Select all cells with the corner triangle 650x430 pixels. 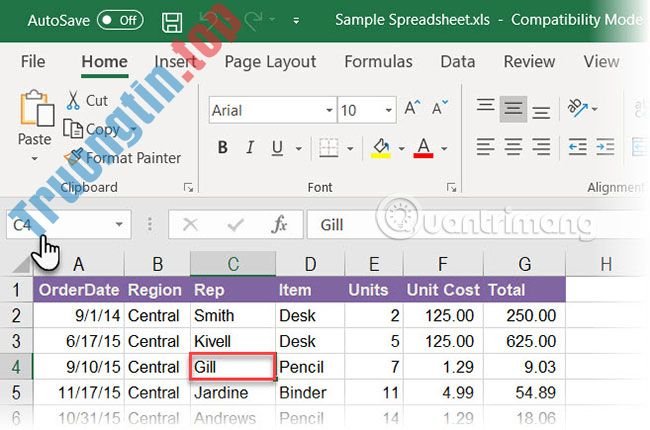tap(21, 264)
